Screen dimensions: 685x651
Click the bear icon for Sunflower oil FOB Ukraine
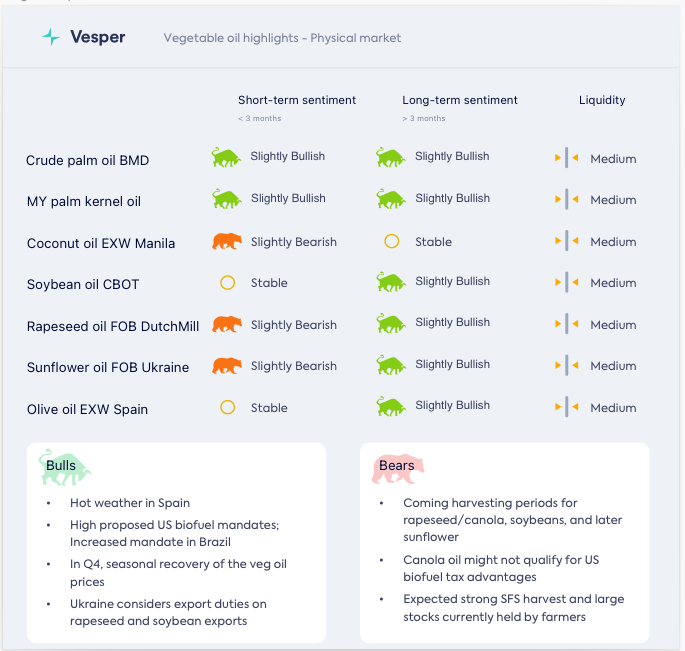tap(227, 366)
